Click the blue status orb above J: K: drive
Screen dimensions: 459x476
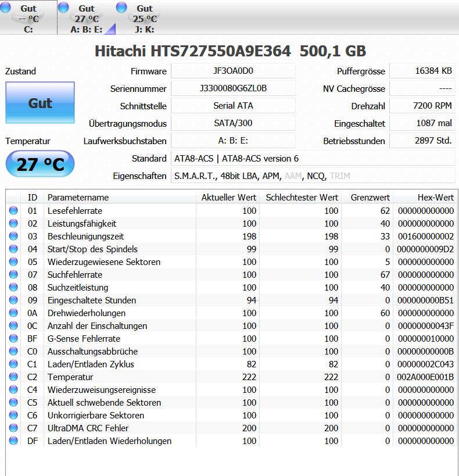click(121, 8)
